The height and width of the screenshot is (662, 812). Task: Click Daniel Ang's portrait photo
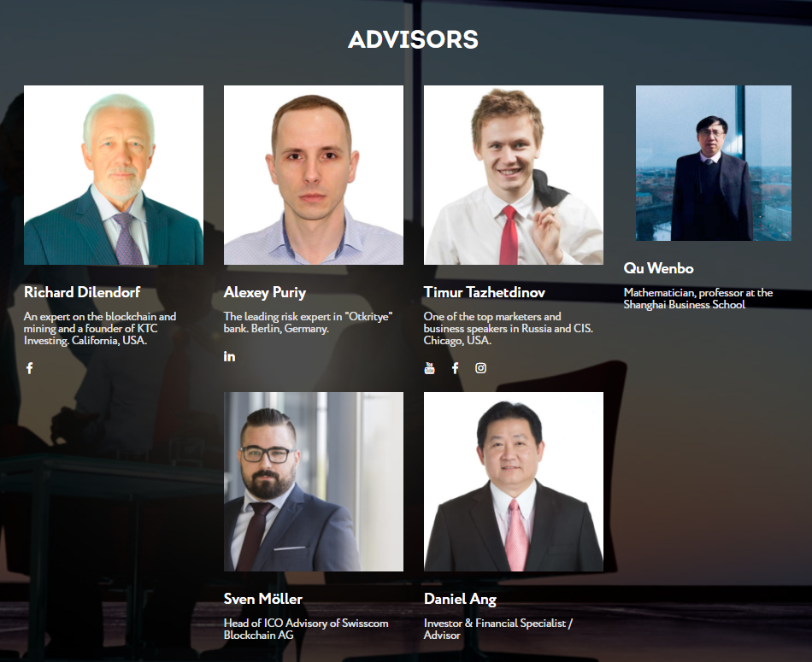coord(514,482)
